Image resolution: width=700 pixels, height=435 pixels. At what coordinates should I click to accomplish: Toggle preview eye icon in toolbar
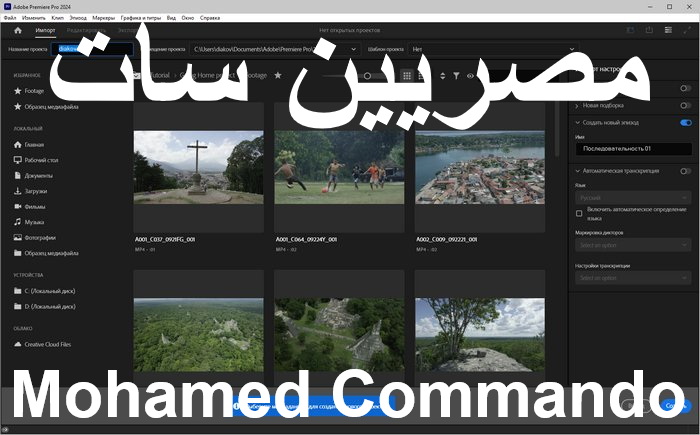pos(471,75)
